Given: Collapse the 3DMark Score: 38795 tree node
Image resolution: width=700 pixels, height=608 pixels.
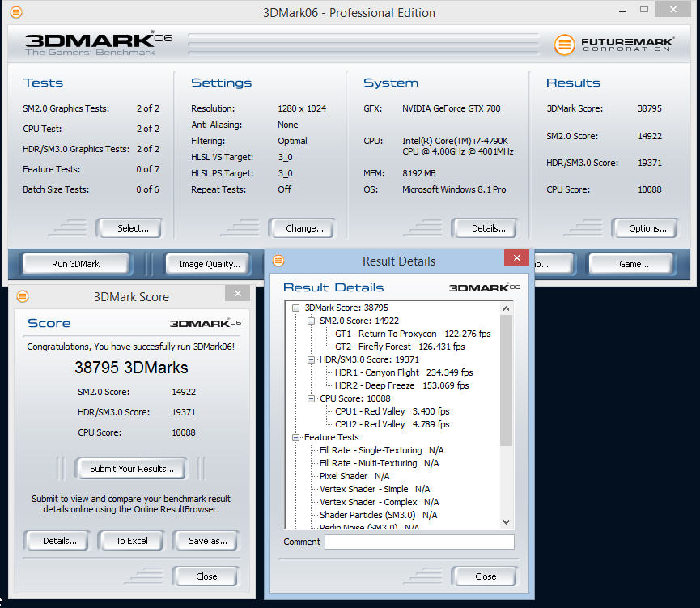Looking at the screenshot, I should 295,308.
